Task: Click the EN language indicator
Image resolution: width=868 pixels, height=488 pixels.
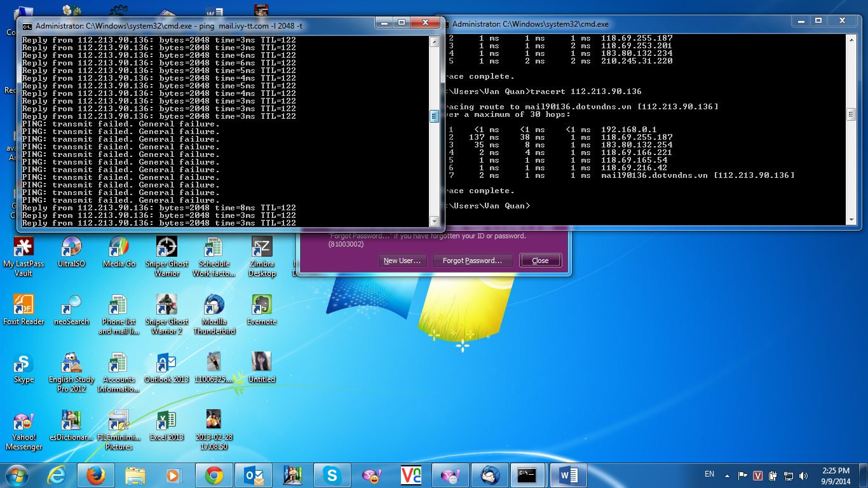Action: (x=710, y=474)
